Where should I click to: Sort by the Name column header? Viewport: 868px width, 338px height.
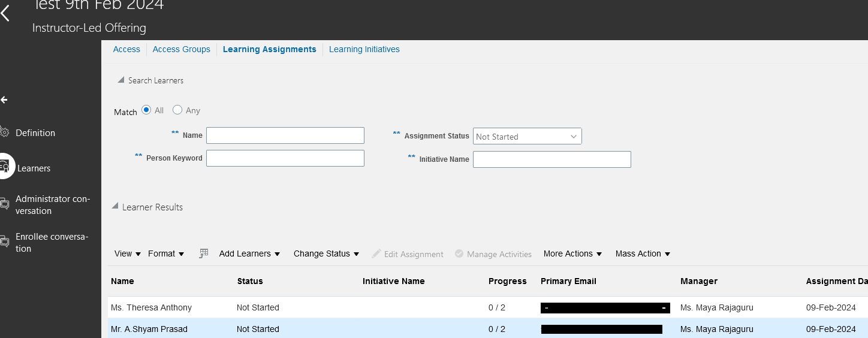(x=122, y=281)
